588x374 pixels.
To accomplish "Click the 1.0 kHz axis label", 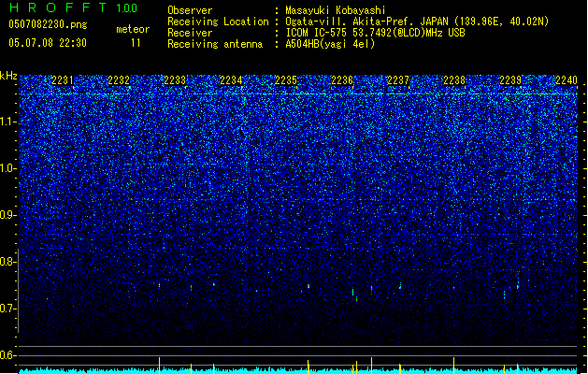I will click(x=7, y=168).
